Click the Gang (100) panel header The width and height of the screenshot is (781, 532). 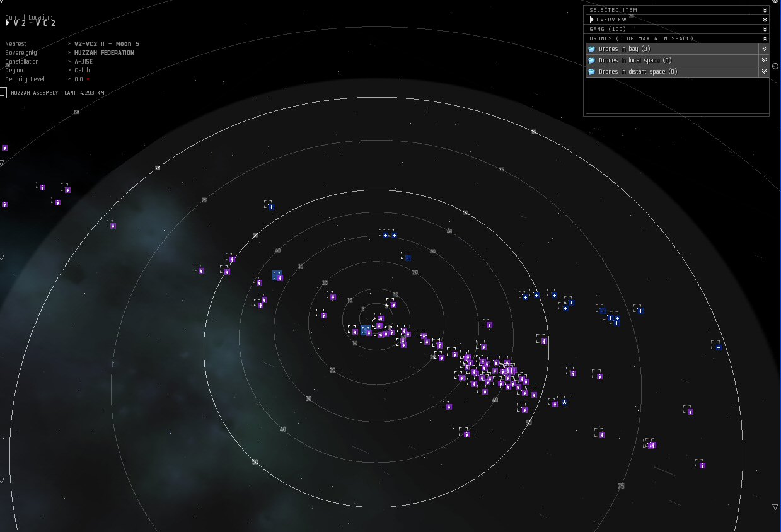click(x=678, y=29)
